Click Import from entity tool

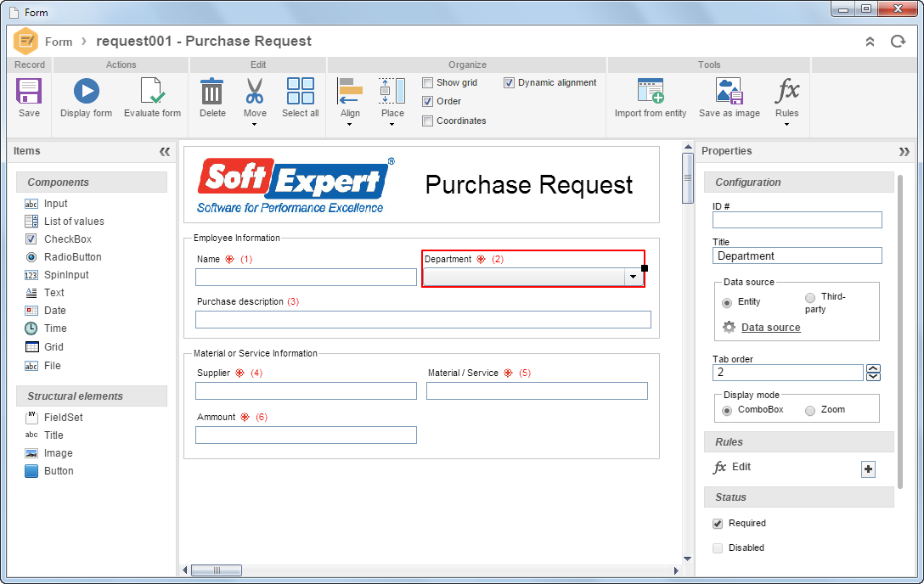[x=651, y=92]
